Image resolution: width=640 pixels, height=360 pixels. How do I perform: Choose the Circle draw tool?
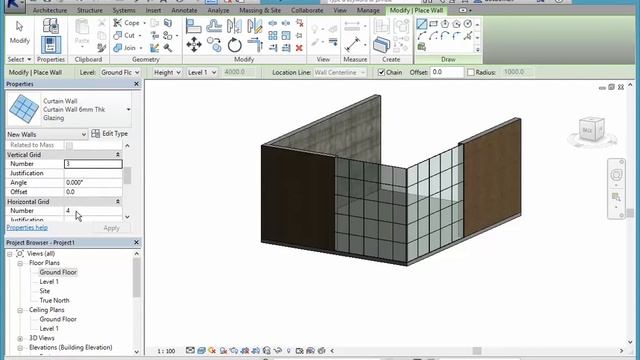tap(468, 24)
